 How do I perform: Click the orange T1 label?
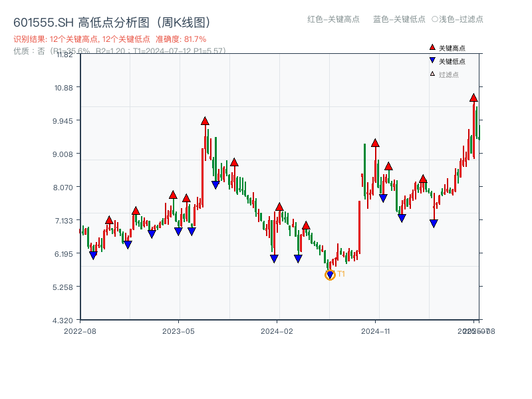tap(341, 274)
